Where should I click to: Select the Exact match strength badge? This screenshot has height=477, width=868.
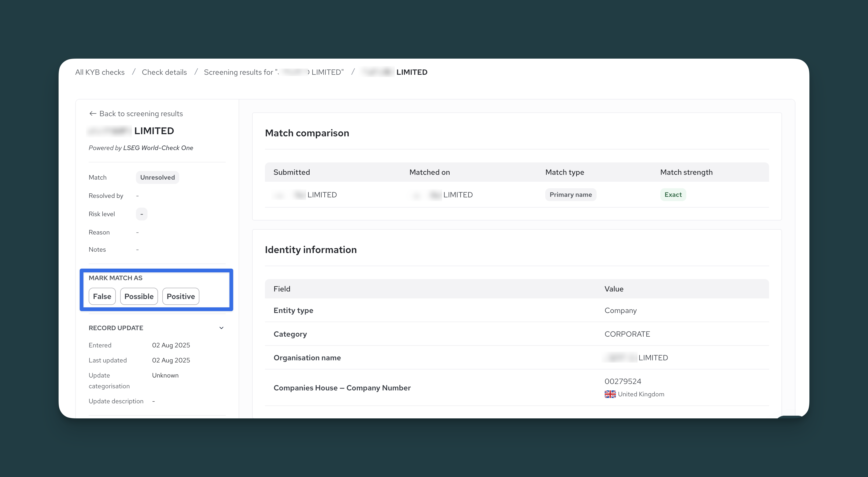[x=673, y=194]
